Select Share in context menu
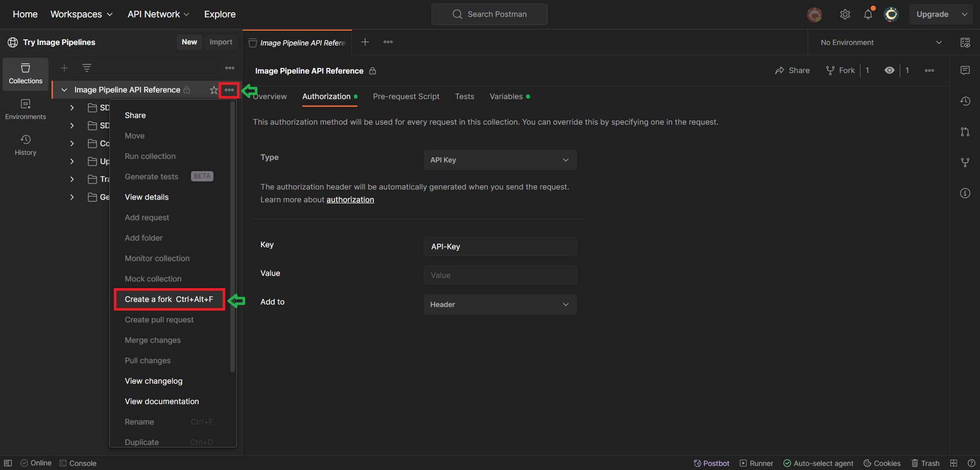The width and height of the screenshot is (980, 470). (135, 115)
